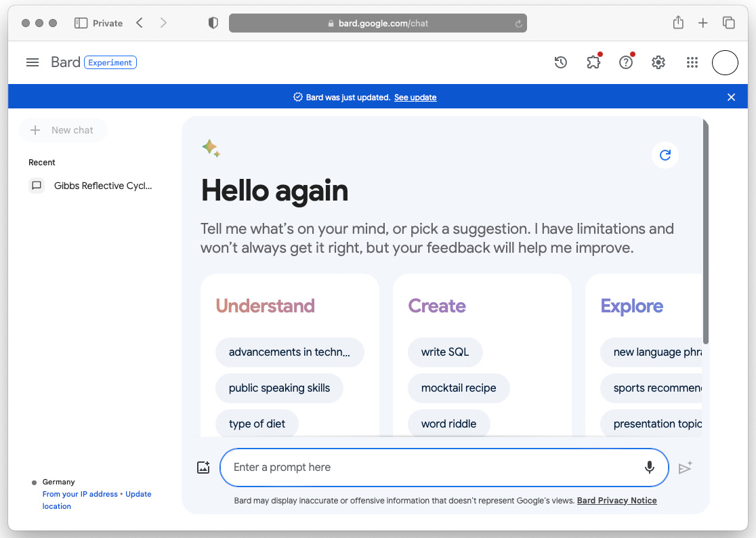Open Safari tab overview
Viewport: 756px width, 538px height.
pos(729,23)
